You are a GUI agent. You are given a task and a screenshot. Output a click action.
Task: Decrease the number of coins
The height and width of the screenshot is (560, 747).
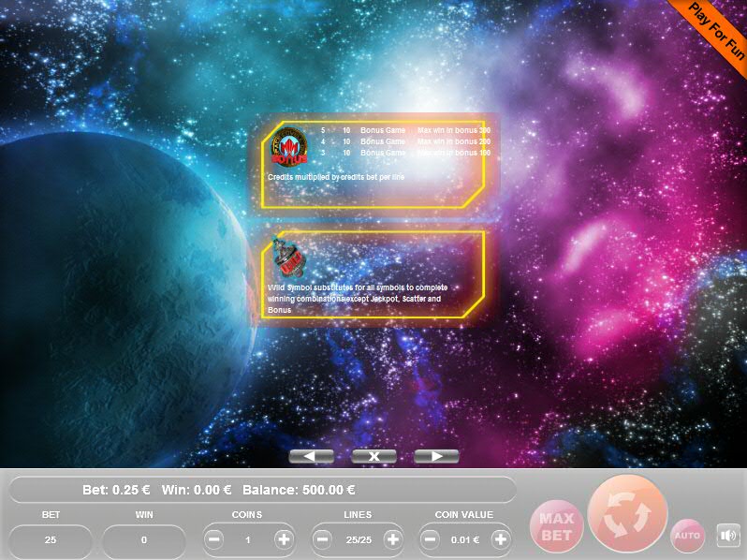click(x=214, y=539)
